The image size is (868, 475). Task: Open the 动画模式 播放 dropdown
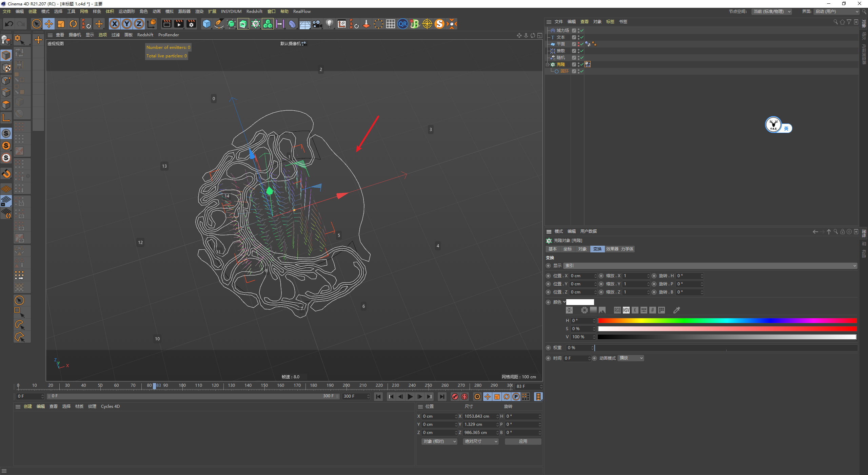631,358
